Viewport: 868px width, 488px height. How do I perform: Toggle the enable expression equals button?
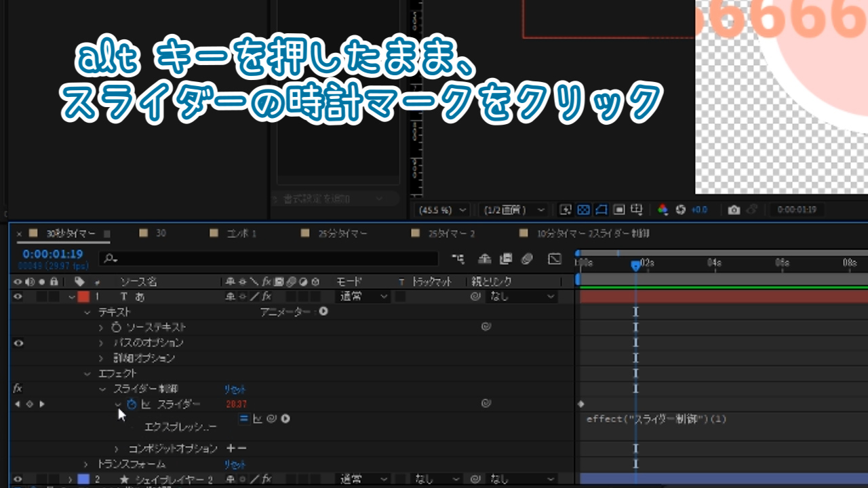coord(243,419)
